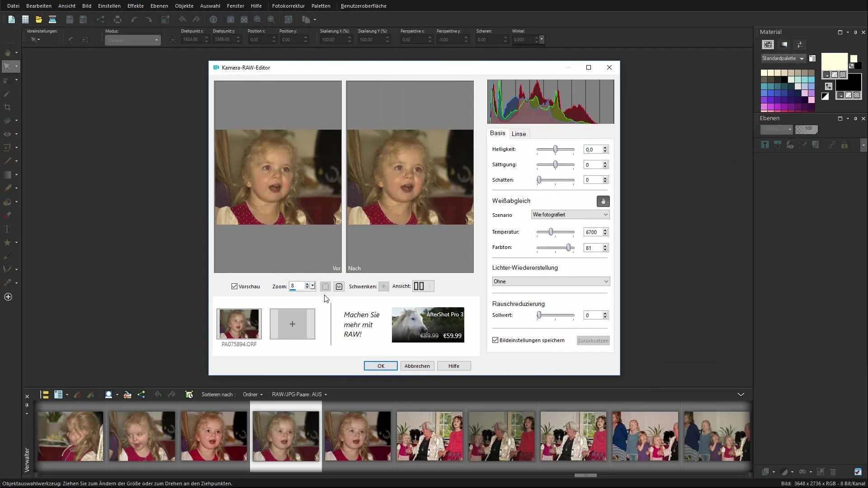The image size is (868, 488).
Task: Open the AfterShot Pro 3 offer
Action: [x=428, y=325]
